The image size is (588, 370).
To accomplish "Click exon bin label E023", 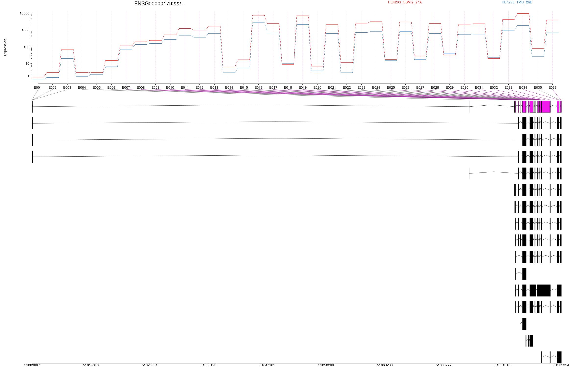I will pyautogui.click(x=361, y=87).
